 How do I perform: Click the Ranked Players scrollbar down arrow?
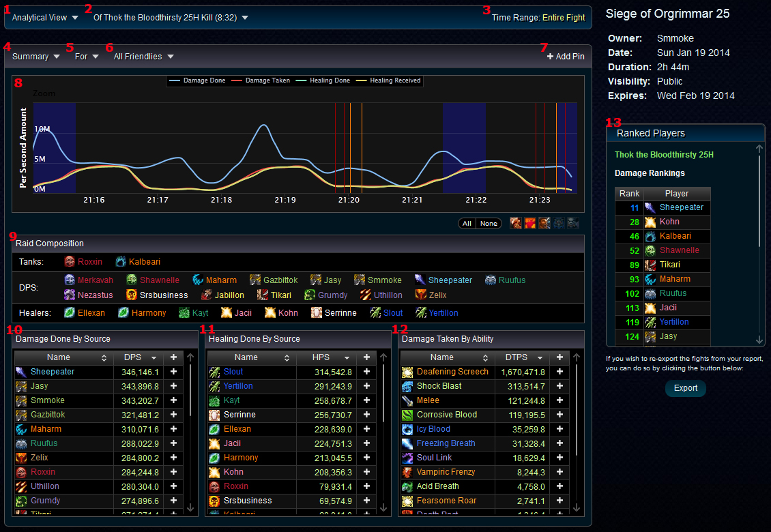point(760,340)
